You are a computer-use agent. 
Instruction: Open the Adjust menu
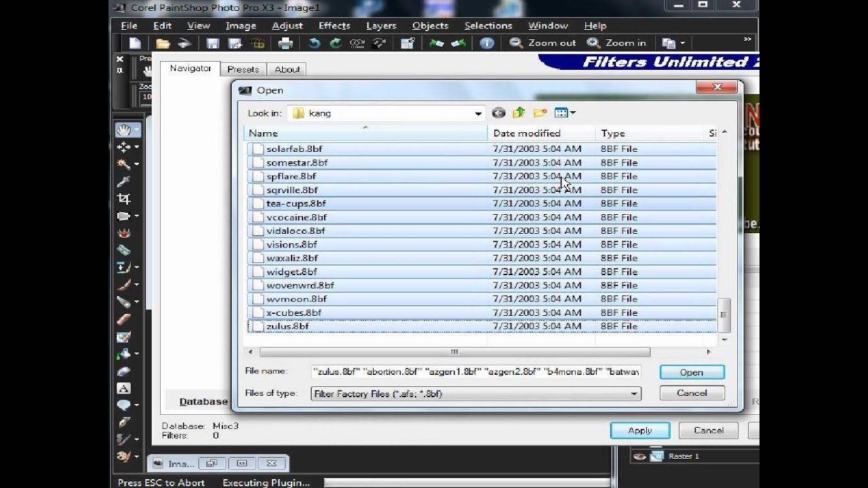point(288,26)
